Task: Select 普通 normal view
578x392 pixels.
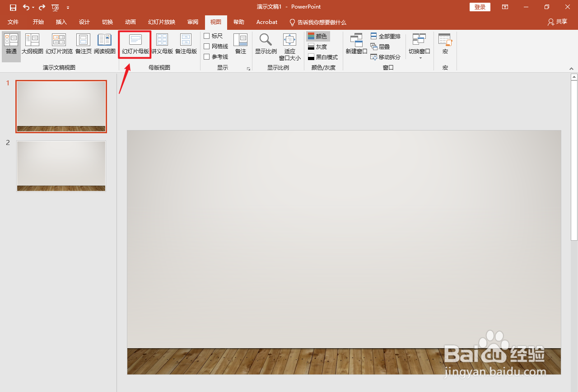Action: coord(11,46)
